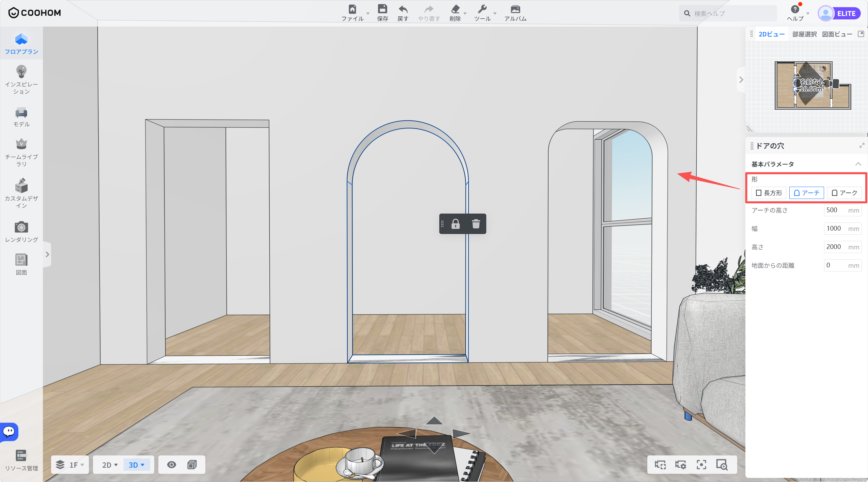Click the ELITE membership badge
This screenshot has height=482, width=868.
846,14
